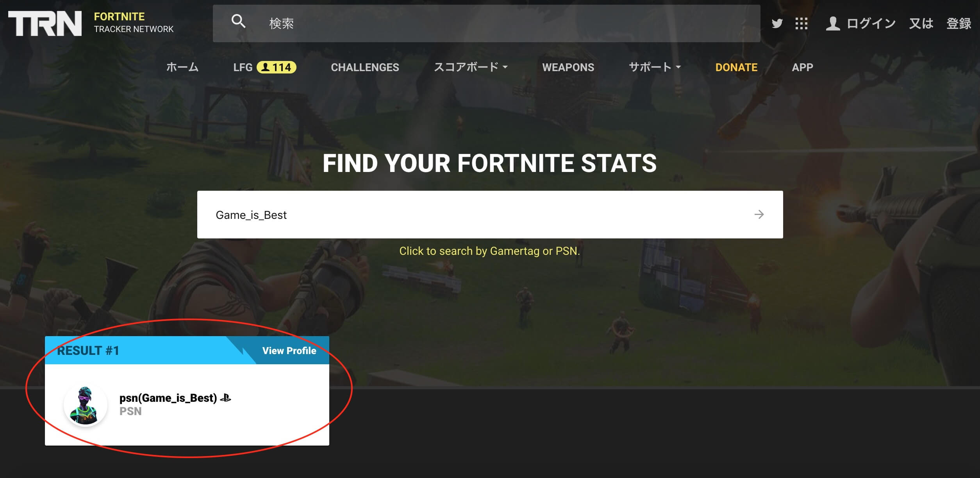Click 'Click to search by Gamertag or PSN' link
Screen dimensions: 980x478
[489, 251]
